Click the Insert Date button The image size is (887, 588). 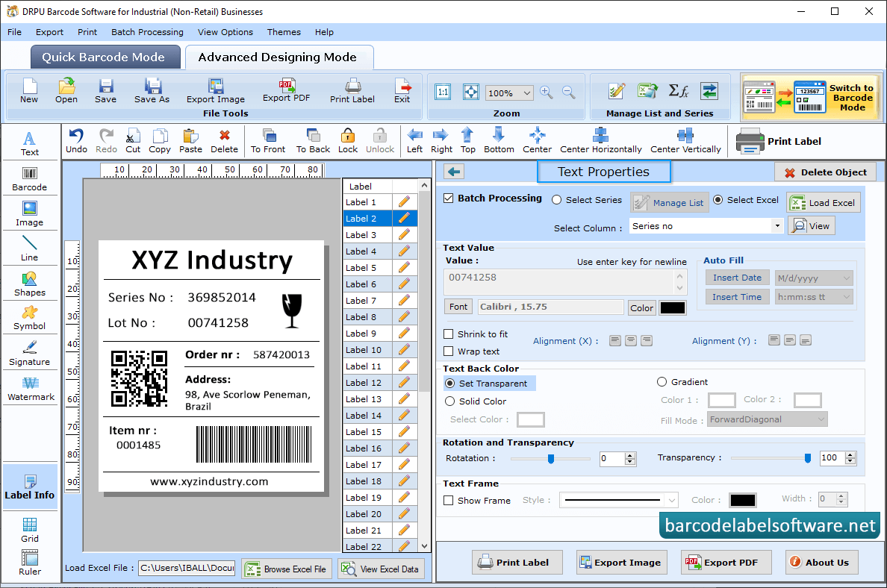[737, 278]
